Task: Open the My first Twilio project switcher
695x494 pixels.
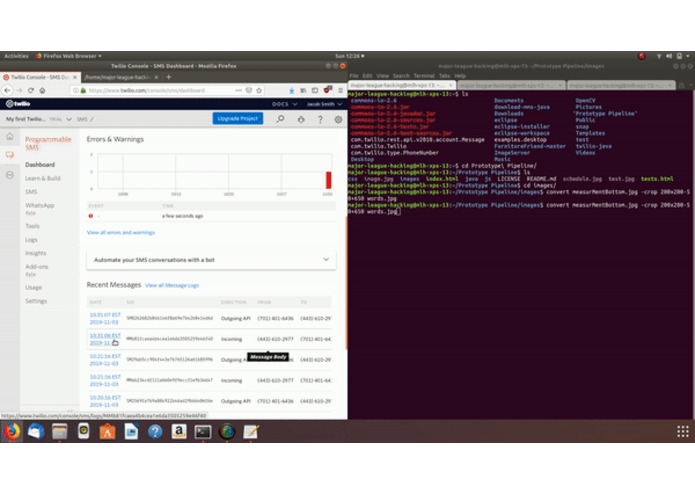Action: 39,119
